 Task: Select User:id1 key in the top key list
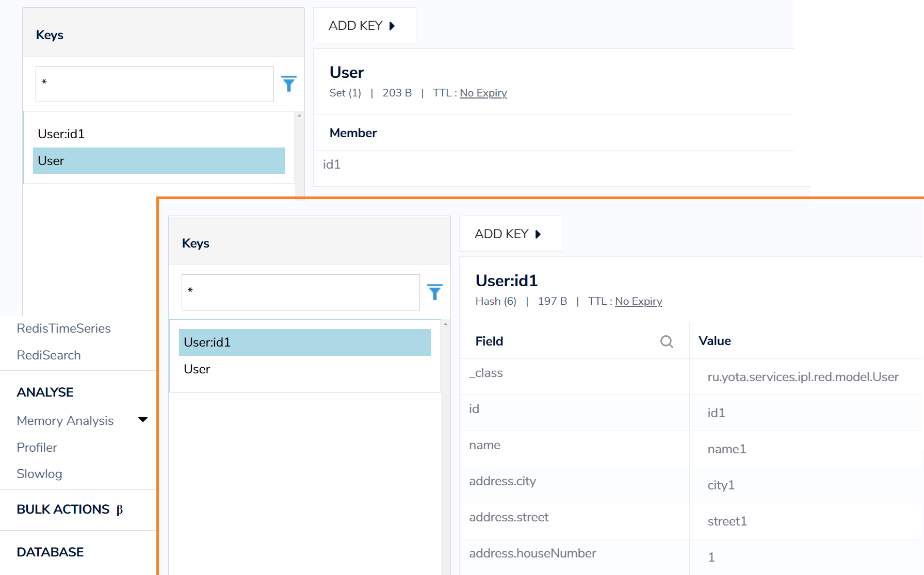(61, 134)
